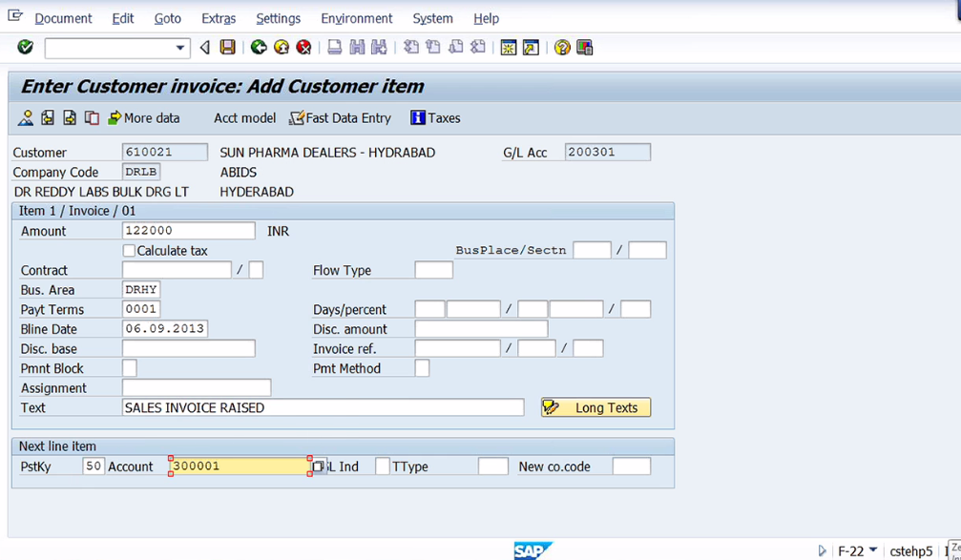Click the Next Page icon

coord(455,47)
